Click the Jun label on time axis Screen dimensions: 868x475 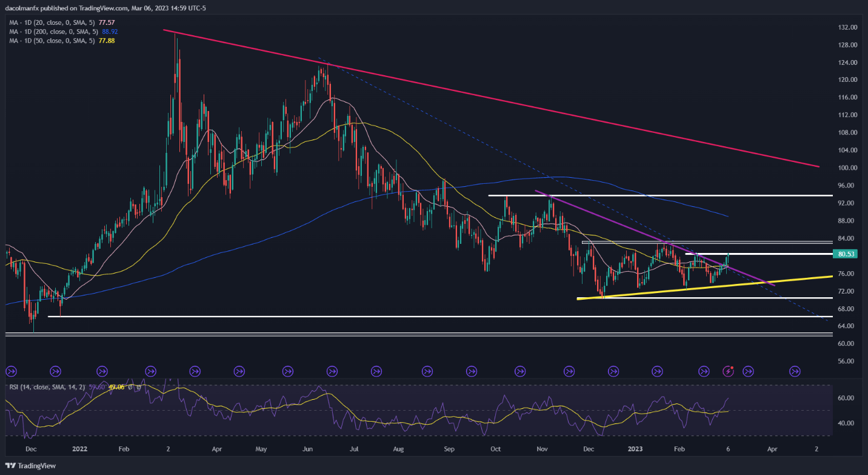(x=308, y=450)
